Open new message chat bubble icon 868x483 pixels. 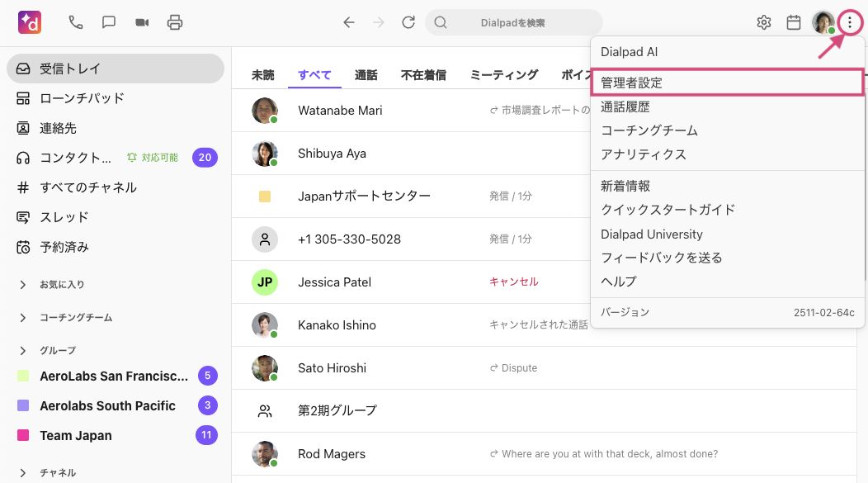[x=109, y=22]
